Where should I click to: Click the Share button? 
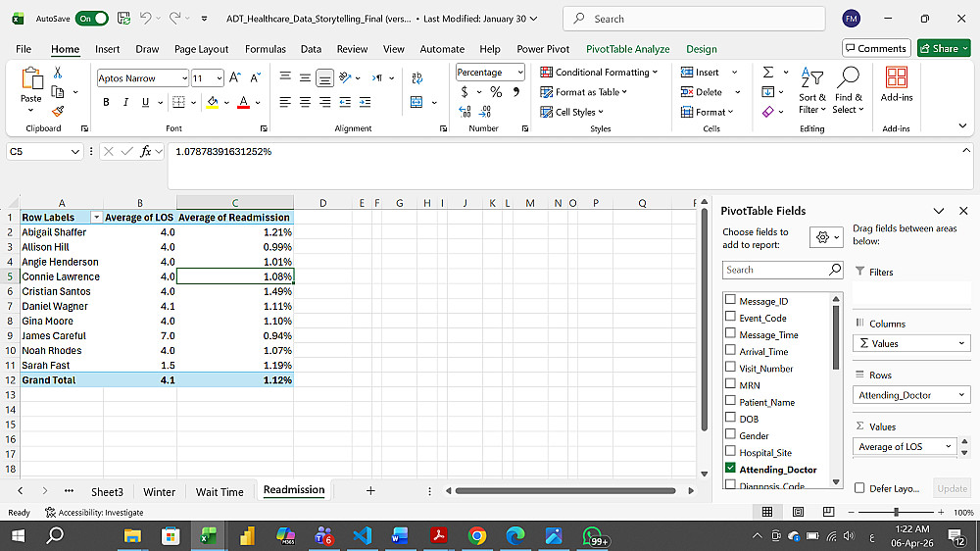point(944,48)
